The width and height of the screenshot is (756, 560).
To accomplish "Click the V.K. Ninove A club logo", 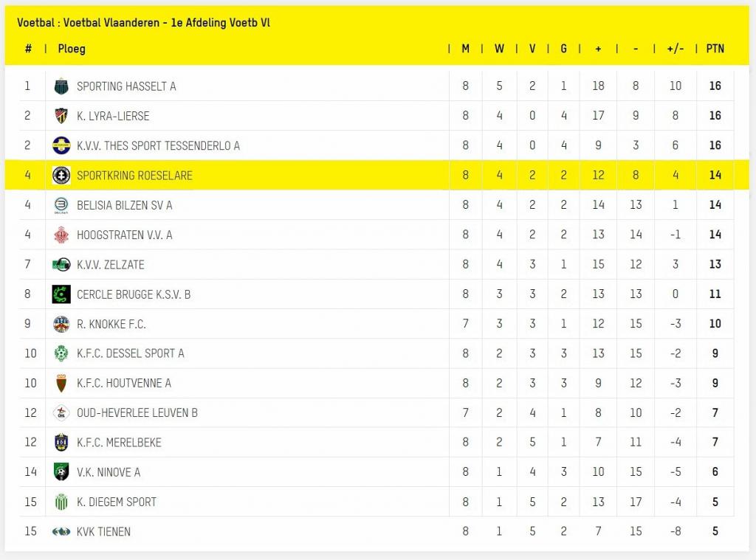I will (61, 472).
